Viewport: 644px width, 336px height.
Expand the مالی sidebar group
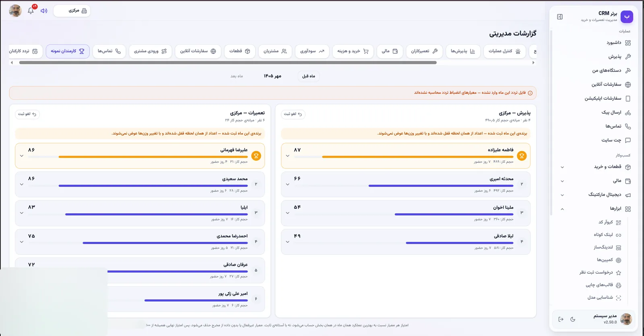click(562, 181)
